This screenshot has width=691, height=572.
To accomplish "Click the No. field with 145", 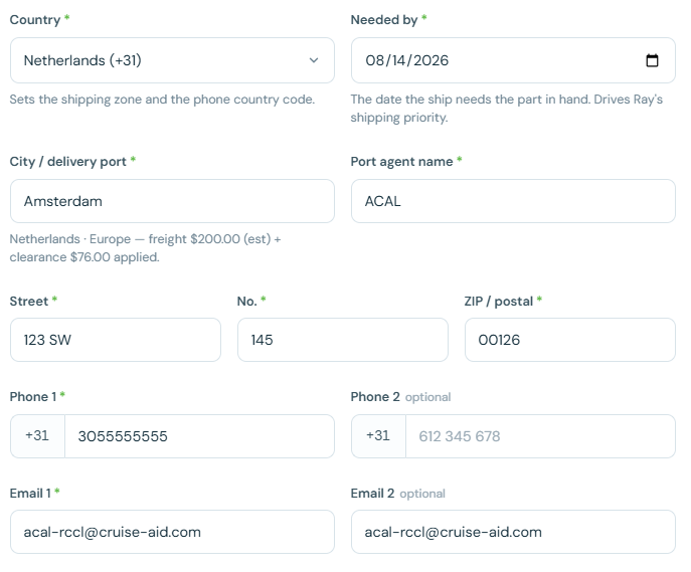I will pyautogui.click(x=343, y=340).
